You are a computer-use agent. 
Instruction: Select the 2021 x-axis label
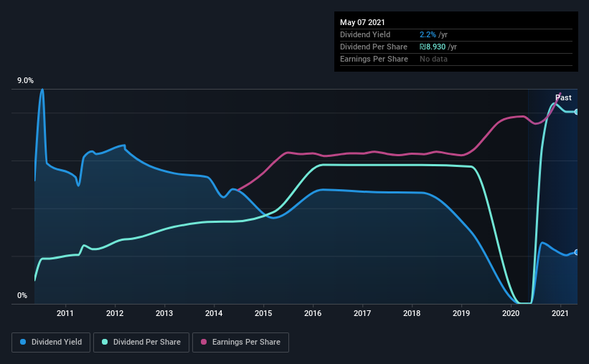pyautogui.click(x=560, y=313)
